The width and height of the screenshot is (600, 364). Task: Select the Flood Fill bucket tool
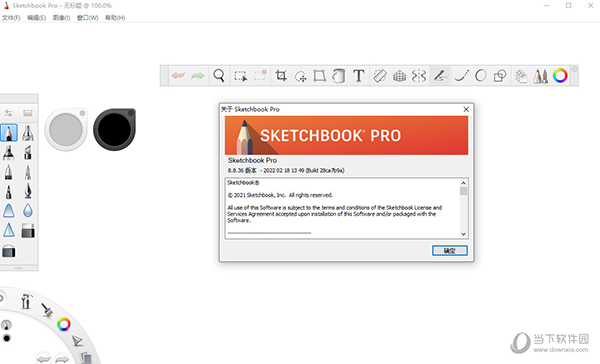[339, 76]
